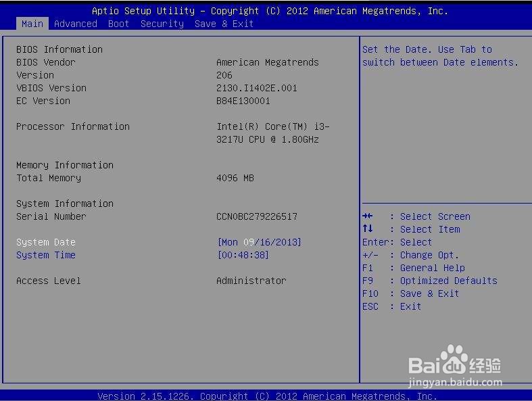Click the BIOS Vendor label
Viewport: 532px width, 401px height.
(46, 62)
